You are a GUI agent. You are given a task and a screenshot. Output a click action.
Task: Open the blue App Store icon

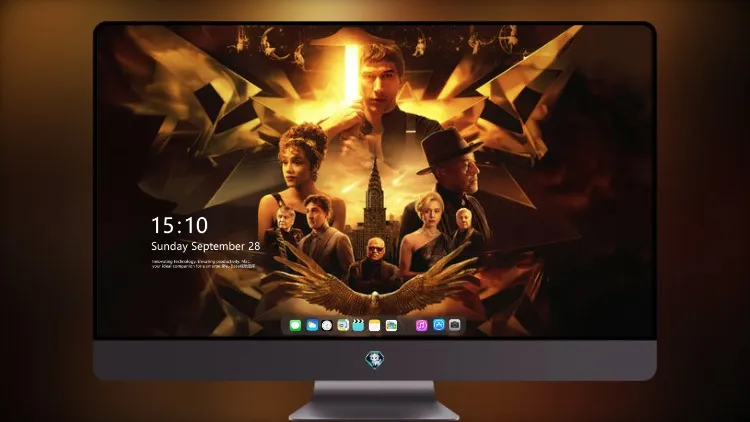point(439,325)
